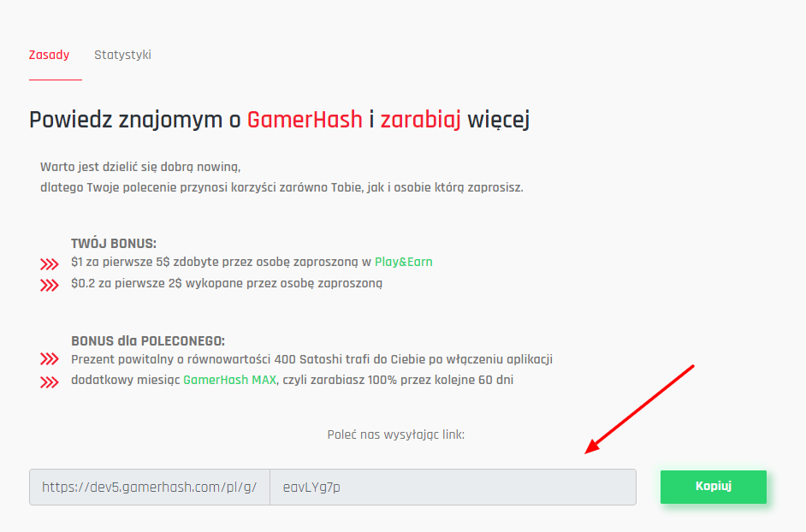
Task: Click the green Kopiuj button
Action: click(x=713, y=487)
